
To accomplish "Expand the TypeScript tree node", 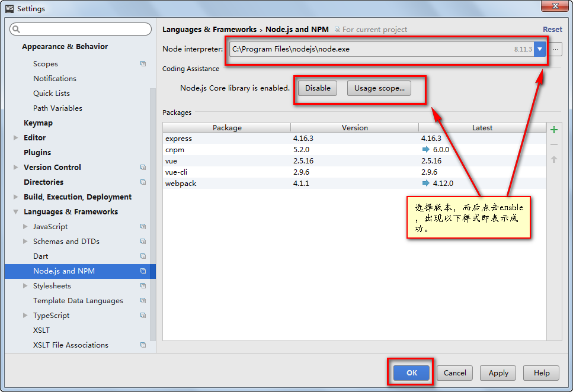I will pyautogui.click(x=25, y=315).
